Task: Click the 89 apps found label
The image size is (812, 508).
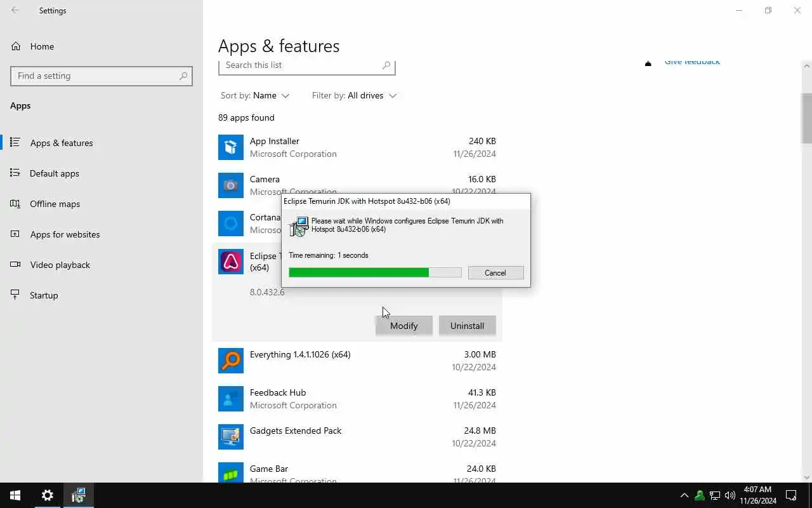Action: [246, 117]
